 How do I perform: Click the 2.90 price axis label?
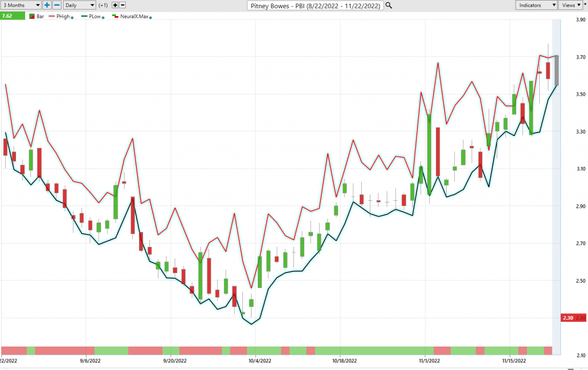581,206
